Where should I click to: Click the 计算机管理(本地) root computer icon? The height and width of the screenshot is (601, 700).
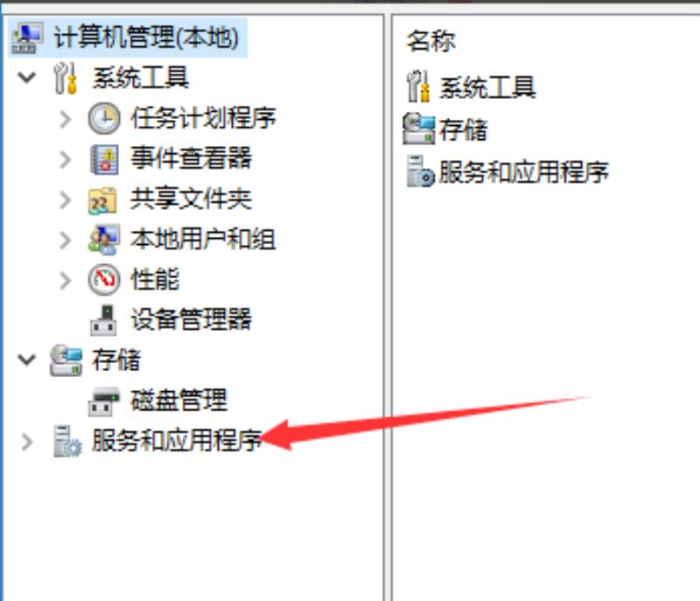27,38
